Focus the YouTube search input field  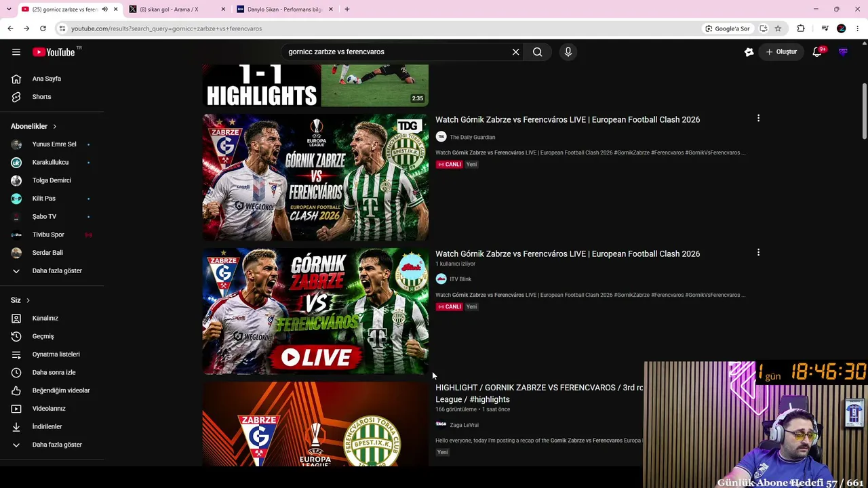click(397, 52)
